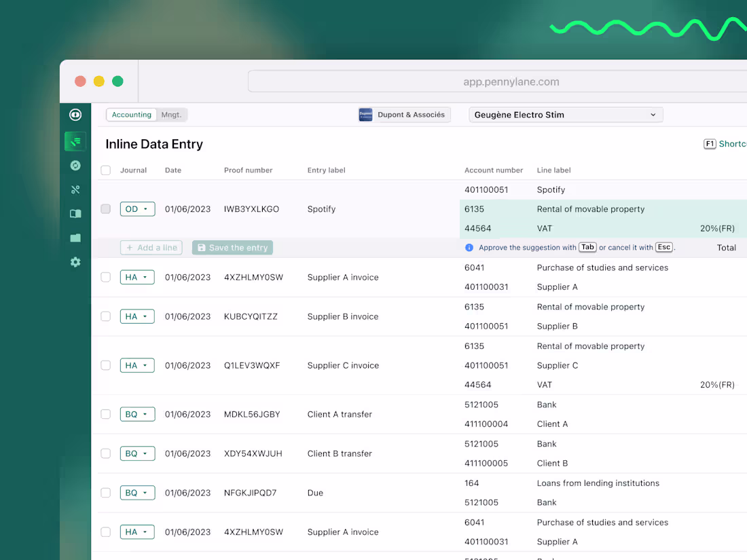This screenshot has width=747, height=560.
Task: Open the settings gear in the sidebar
Action: point(75,262)
